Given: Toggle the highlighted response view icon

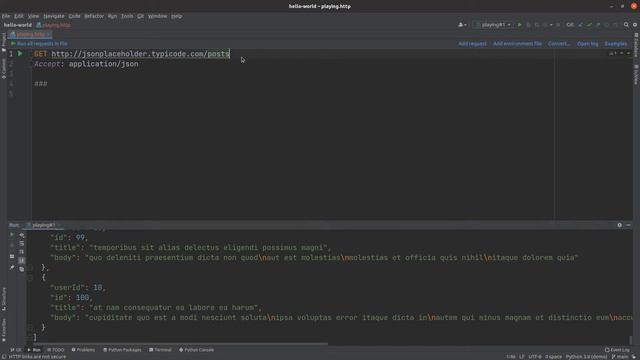Looking at the screenshot, I should 22,260.
